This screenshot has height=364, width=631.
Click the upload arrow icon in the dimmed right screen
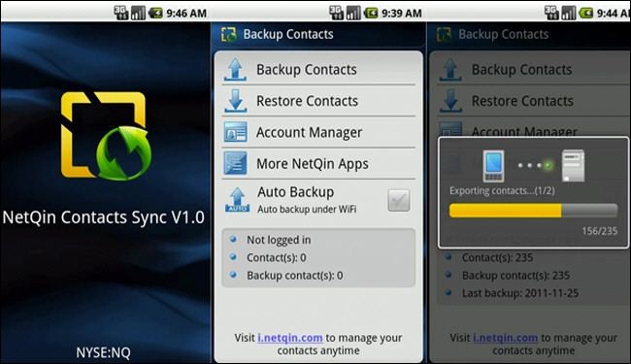coord(450,69)
